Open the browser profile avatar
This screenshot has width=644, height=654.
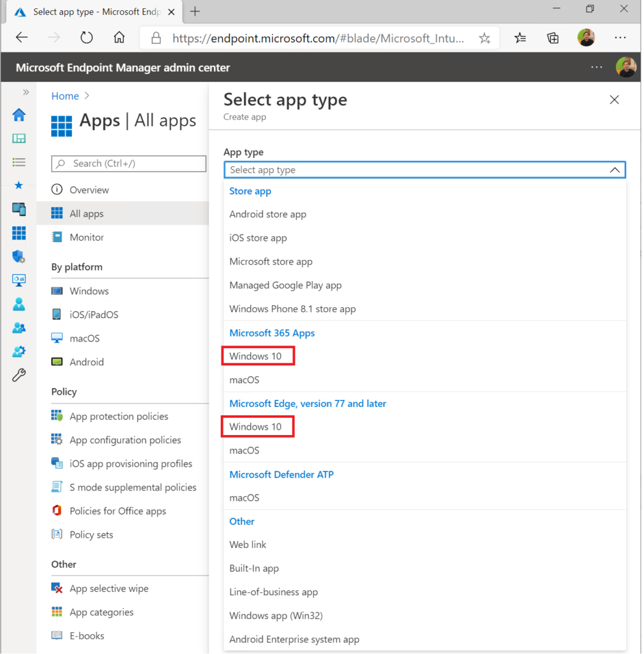pyautogui.click(x=586, y=38)
